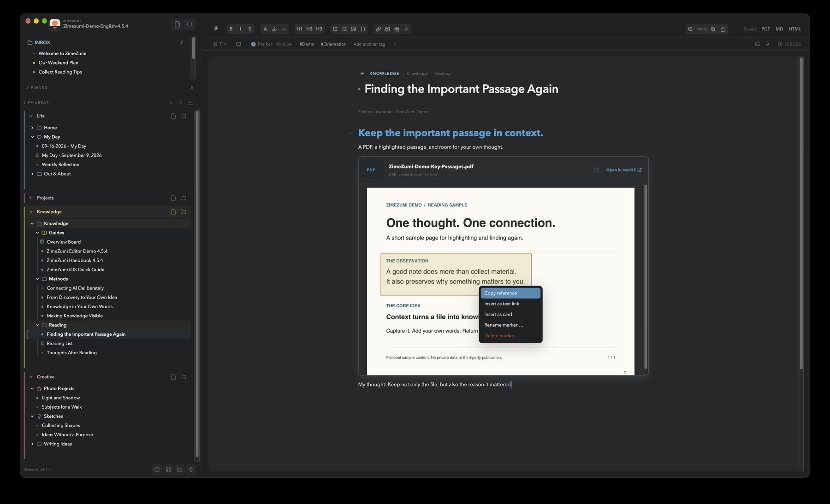Create a new note from sidebar header
Image resolution: width=830 pixels, height=504 pixels.
click(177, 24)
